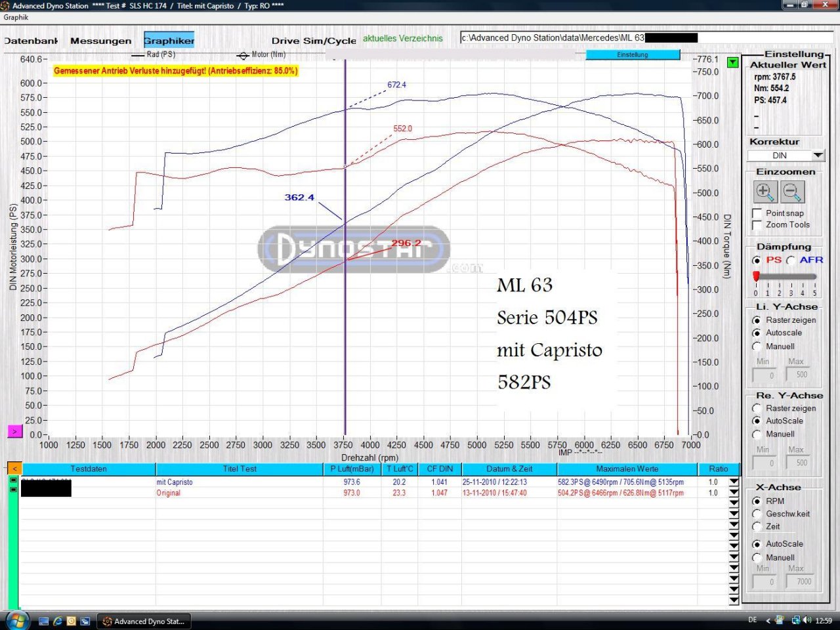
Task: Click the magenta arrow button at chart bottom-left
Action: tap(14, 431)
